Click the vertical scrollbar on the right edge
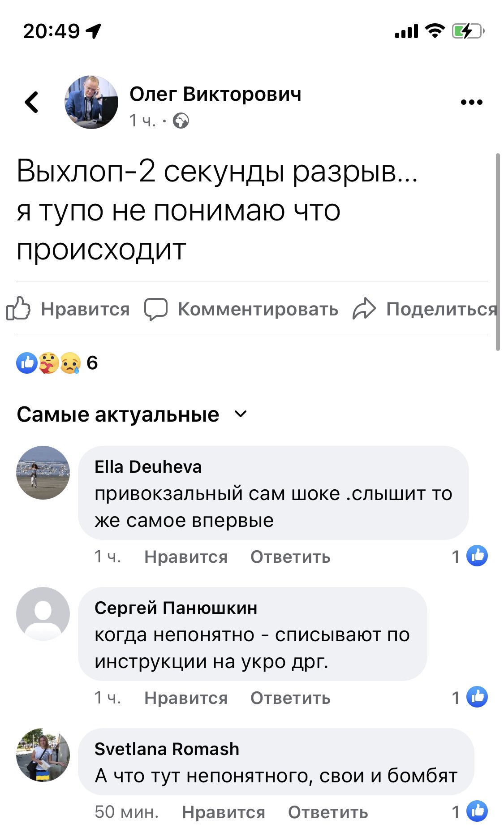Viewport: 504px width, 837px height. (x=498, y=252)
